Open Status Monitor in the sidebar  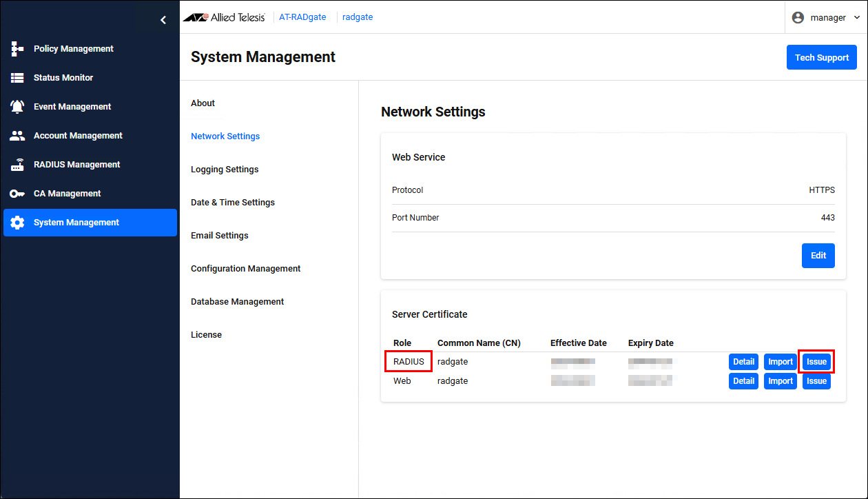90,78
